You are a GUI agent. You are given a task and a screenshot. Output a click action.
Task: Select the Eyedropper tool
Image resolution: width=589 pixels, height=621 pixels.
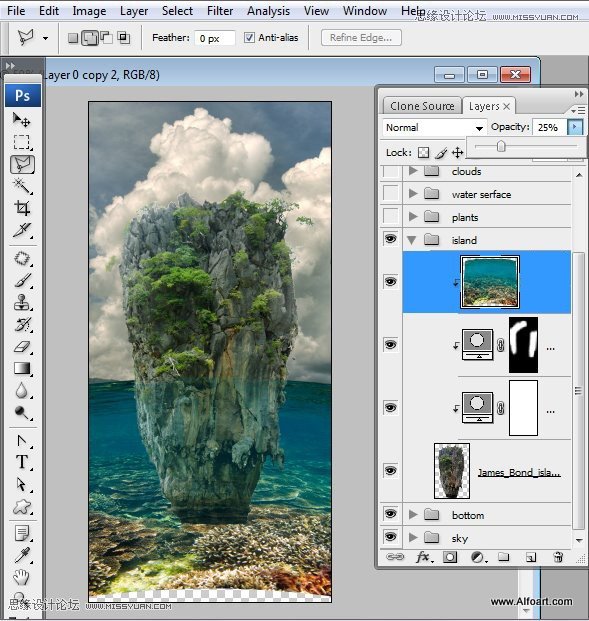pos(21,555)
